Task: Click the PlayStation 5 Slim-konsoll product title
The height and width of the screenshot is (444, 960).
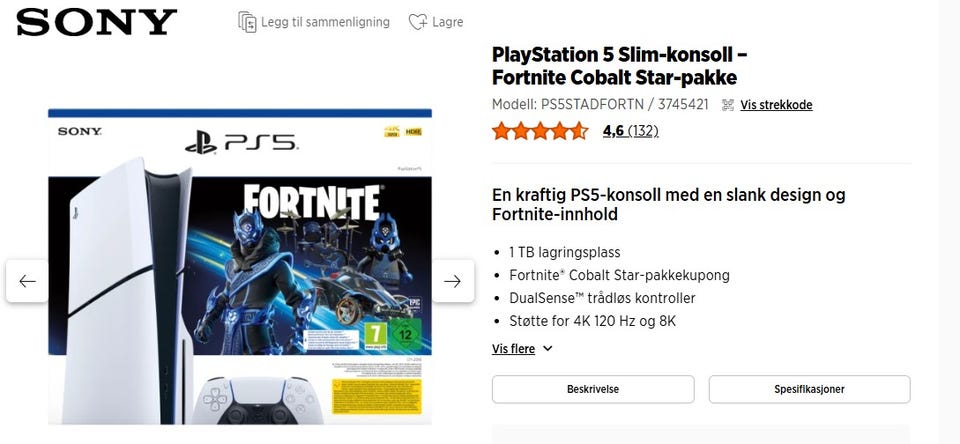Action: pos(620,65)
